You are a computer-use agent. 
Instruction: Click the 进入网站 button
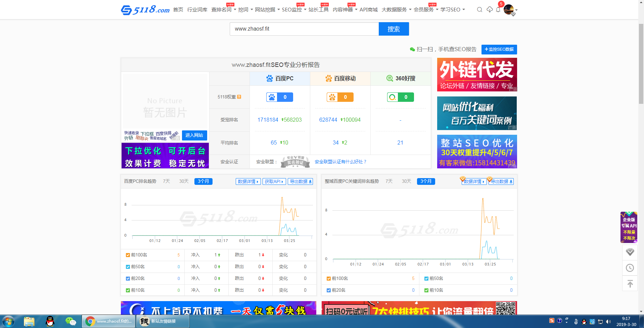coord(194,135)
